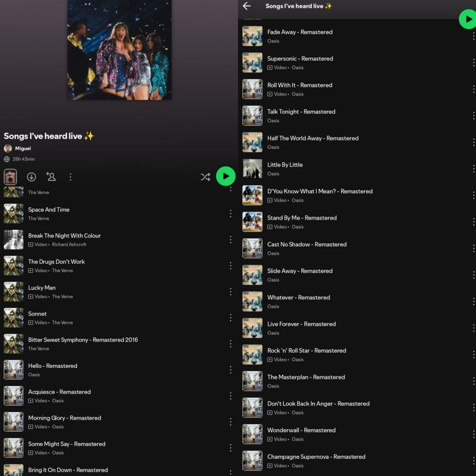Play Half The World Away - Remastered
This screenshot has width=476, height=476.
tap(357, 142)
